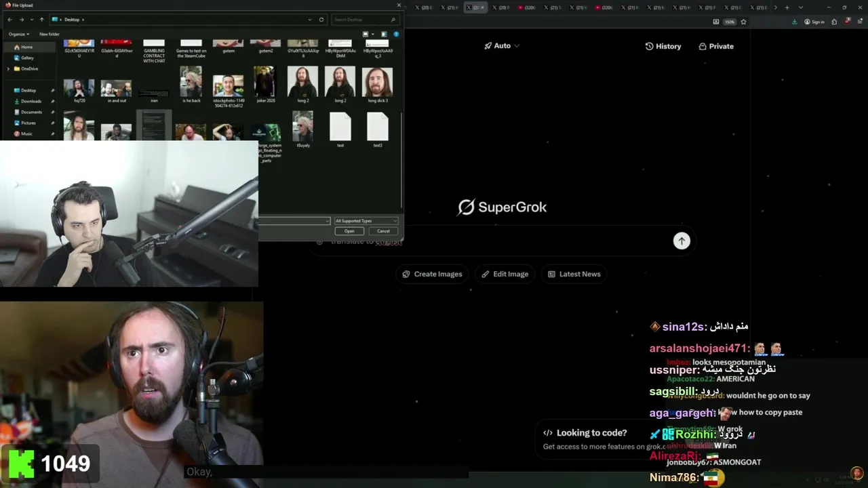Screen dimensions: 868x488
Task: Open the All Supported Types filter
Action: click(366, 221)
